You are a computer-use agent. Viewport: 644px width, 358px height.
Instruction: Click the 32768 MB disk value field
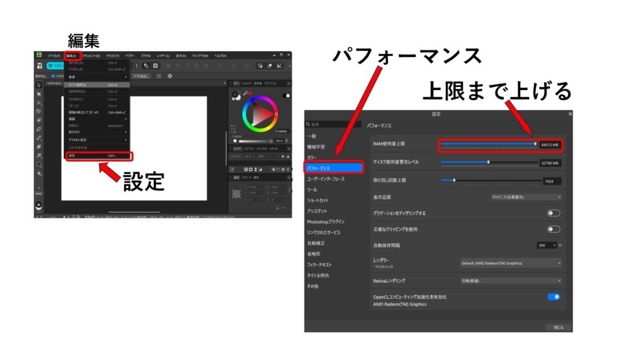click(550, 163)
